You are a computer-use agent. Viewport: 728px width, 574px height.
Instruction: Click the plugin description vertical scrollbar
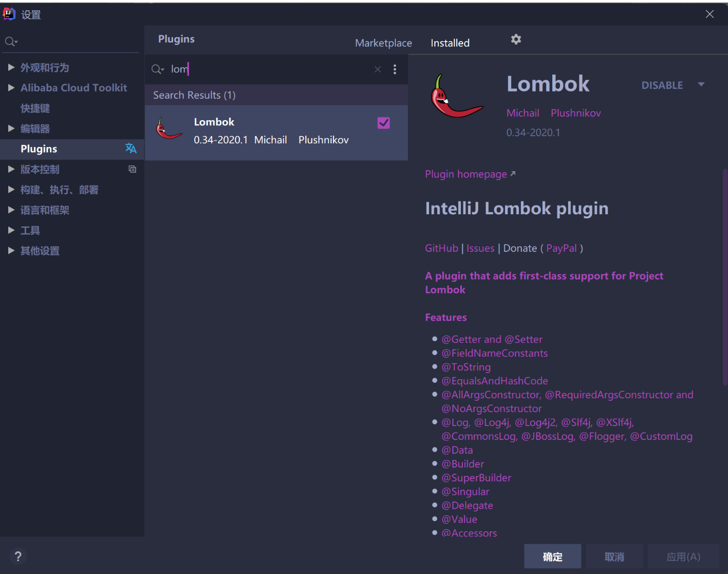[x=725, y=277]
